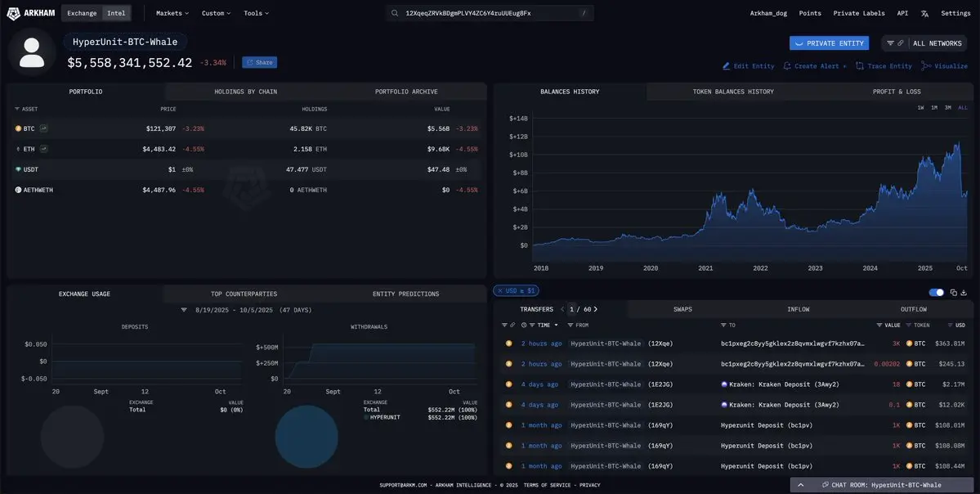Click the download transfers icon

click(x=964, y=293)
